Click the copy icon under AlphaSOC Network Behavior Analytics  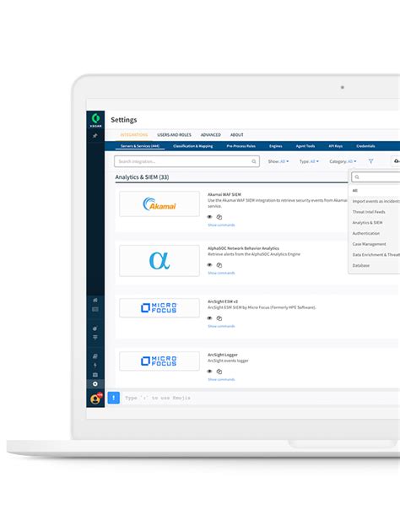(219, 265)
